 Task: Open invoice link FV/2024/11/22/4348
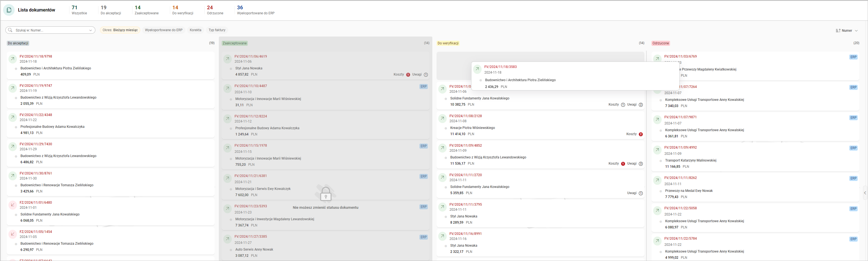[36, 115]
